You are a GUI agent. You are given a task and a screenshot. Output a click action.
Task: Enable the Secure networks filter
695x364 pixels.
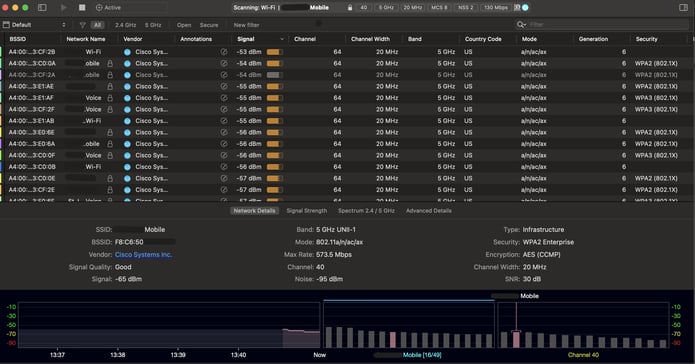pos(209,25)
